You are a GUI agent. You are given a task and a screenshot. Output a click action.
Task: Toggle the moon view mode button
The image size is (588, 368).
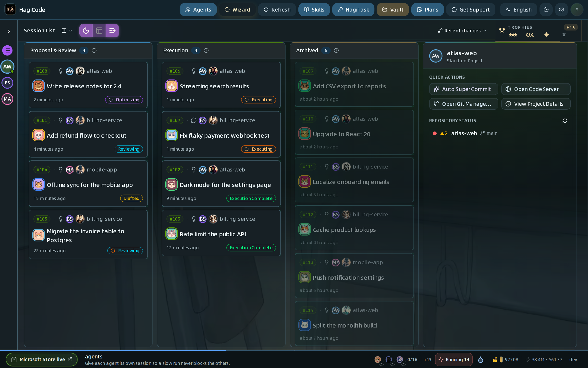point(86,31)
